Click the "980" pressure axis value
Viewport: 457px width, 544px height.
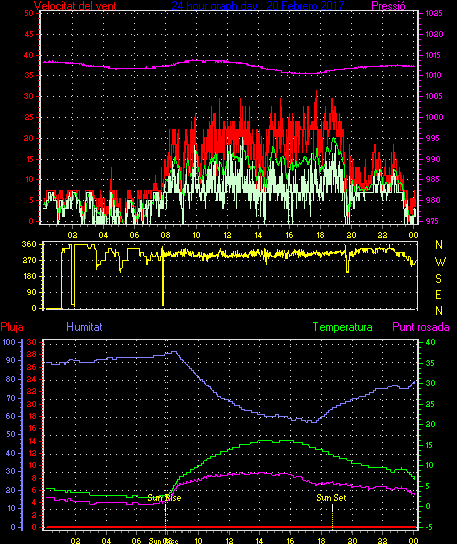(432, 200)
